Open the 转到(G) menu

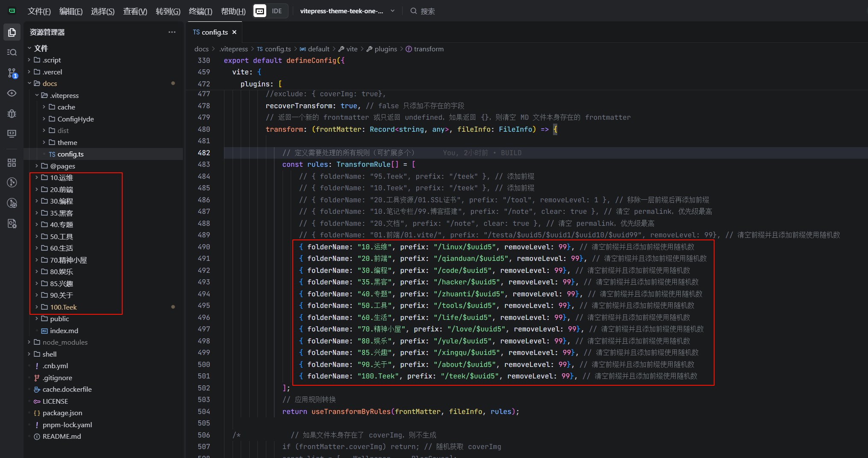pyautogui.click(x=168, y=11)
